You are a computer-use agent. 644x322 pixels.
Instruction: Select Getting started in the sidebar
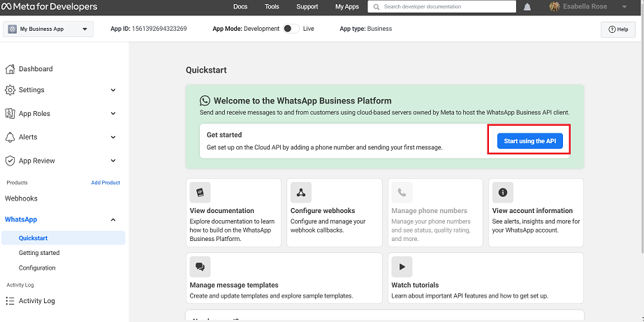[x=39, y=253]
